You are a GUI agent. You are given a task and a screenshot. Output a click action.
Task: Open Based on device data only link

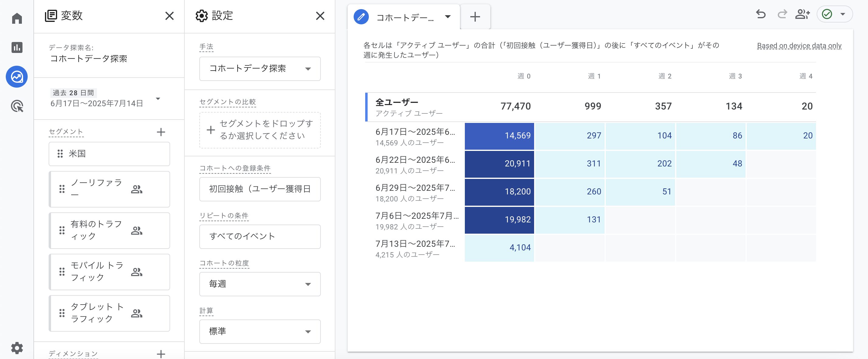799,46
